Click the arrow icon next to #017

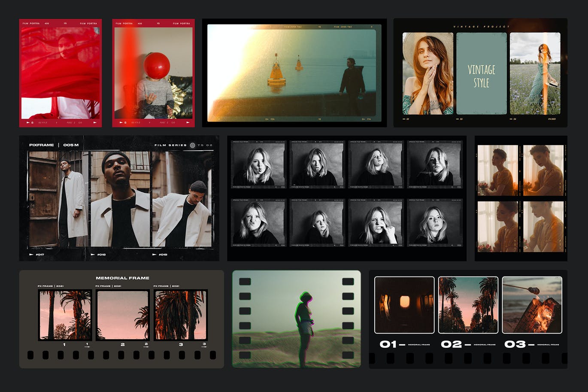31,255
